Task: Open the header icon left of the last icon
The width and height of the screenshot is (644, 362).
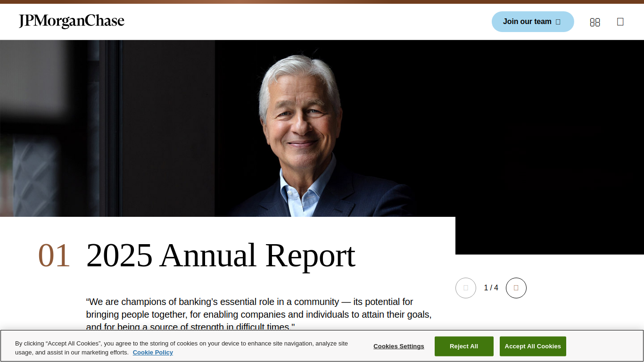Action: tap(595, 22)
